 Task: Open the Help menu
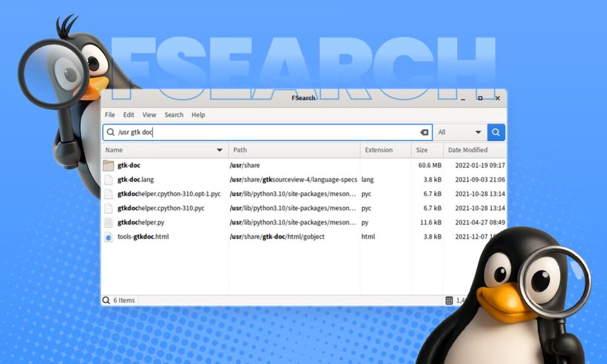tap(197, 115)
